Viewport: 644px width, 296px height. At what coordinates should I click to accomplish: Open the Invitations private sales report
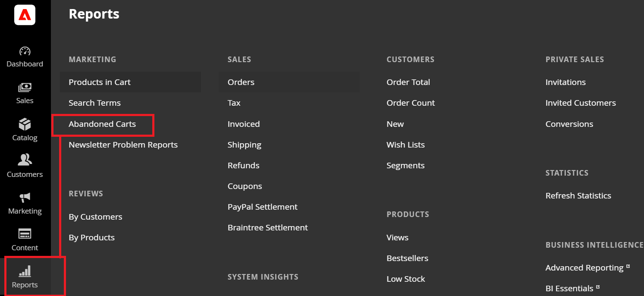click(565, 82)
